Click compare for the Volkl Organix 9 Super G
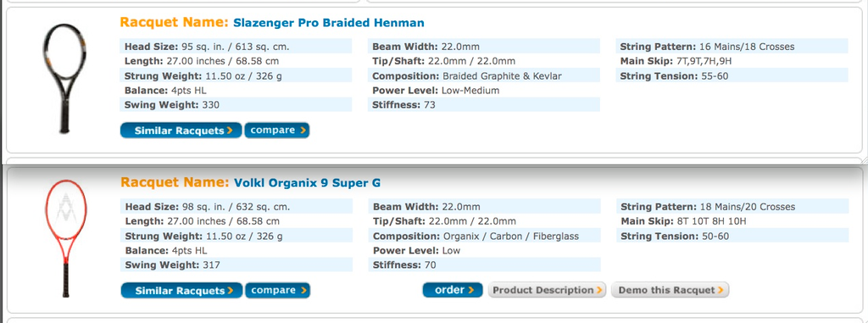The height and width of the screenshot is (323, 868). click(278, 290)
